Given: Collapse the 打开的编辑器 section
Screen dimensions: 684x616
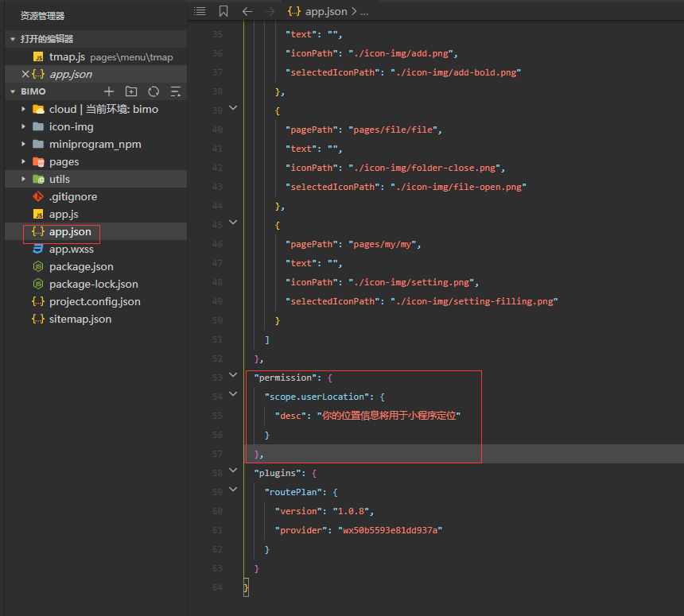Looking at the screenshot, I should click(x=13, y=39).
